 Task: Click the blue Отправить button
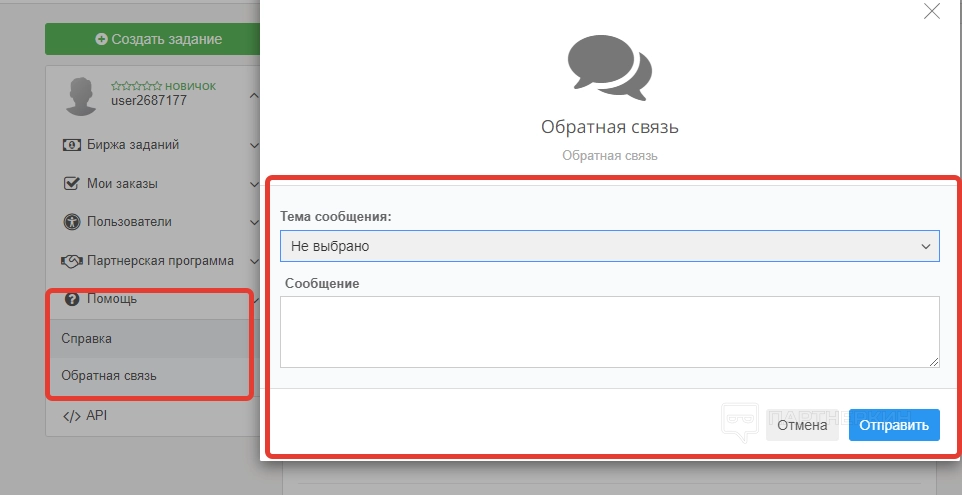(x=894, y=425)
